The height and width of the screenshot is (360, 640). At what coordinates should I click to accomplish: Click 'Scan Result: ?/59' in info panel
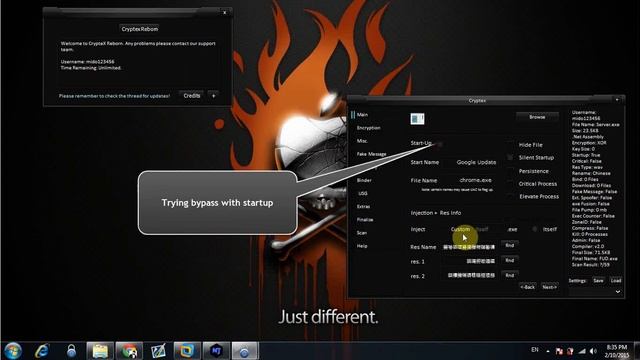591,265
